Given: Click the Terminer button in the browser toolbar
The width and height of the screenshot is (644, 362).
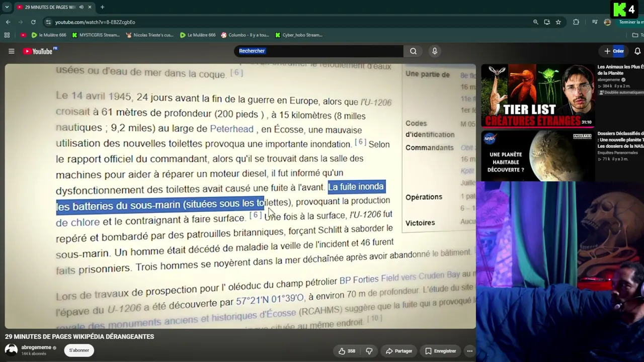Looking at the screenshot, I should click(631, 22).
